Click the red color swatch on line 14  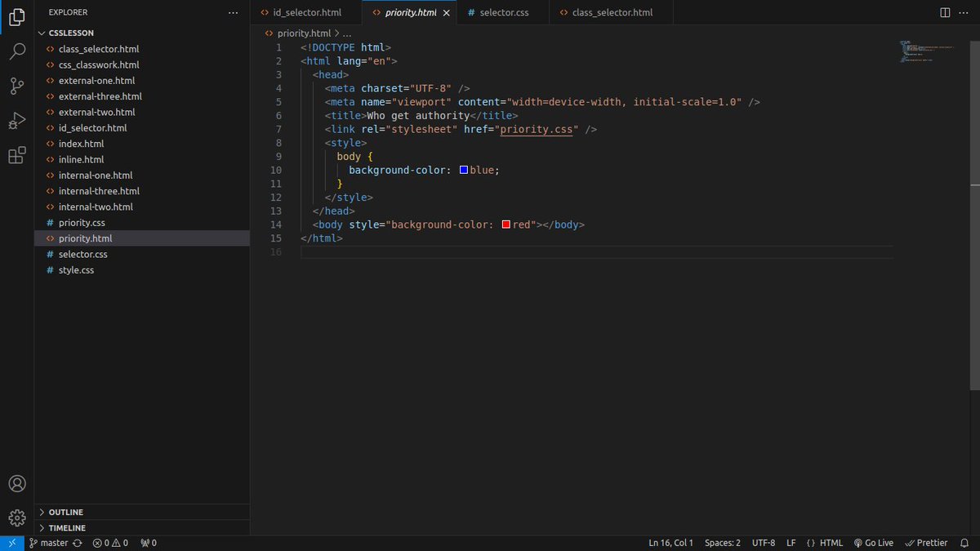[x=506, y=224]
